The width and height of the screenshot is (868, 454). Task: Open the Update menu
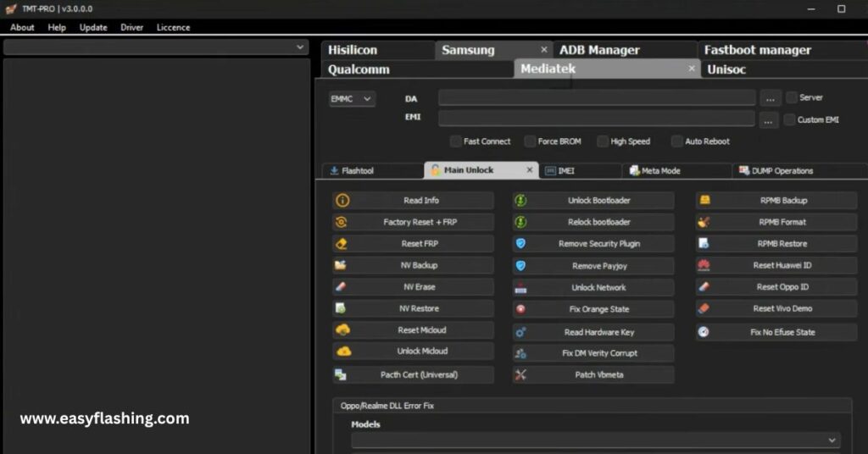pyautogui.click(x=93, y=27)
